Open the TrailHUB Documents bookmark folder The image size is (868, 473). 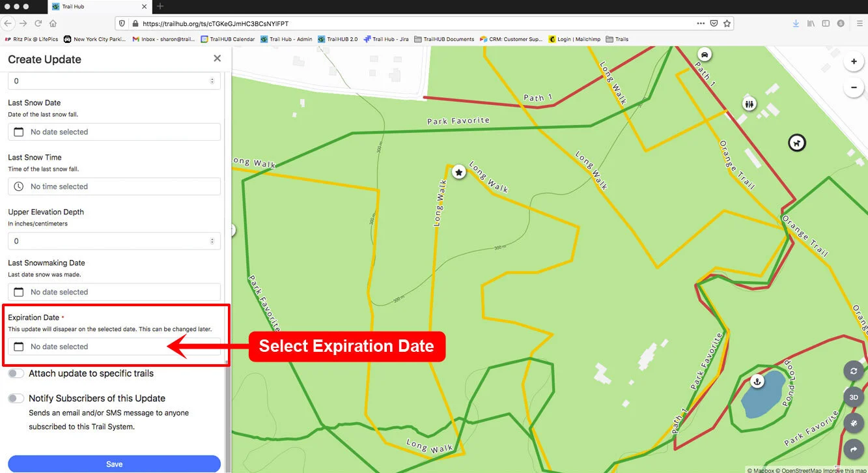(444, 39)
